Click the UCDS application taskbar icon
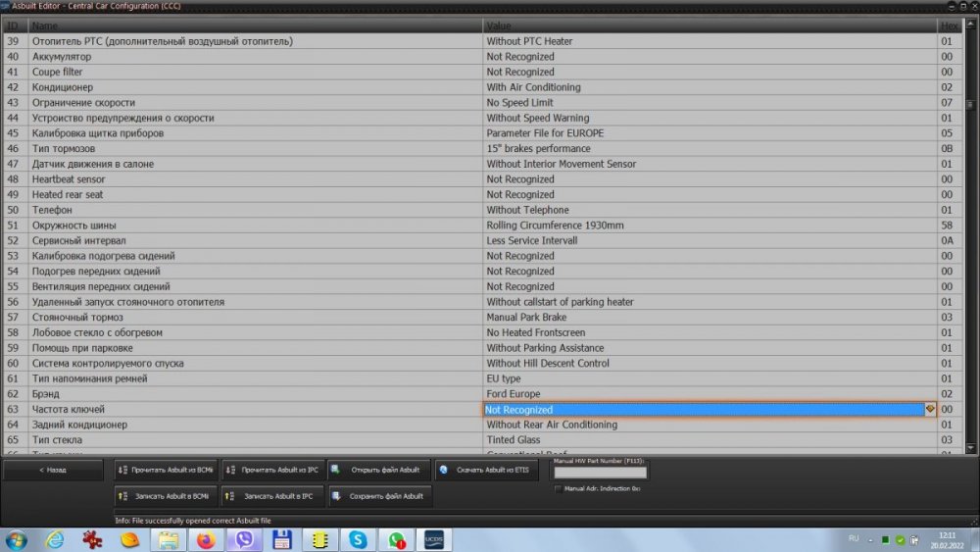Image resolution: width=980 pixels, height=552 pixels. pyautogui.click(x=434, y=539)
